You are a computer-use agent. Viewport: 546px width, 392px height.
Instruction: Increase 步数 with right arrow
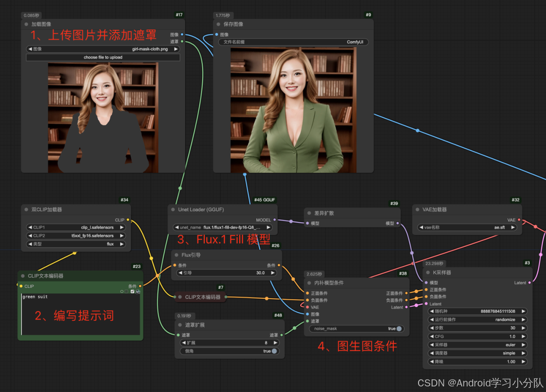[x=523, y=328]
